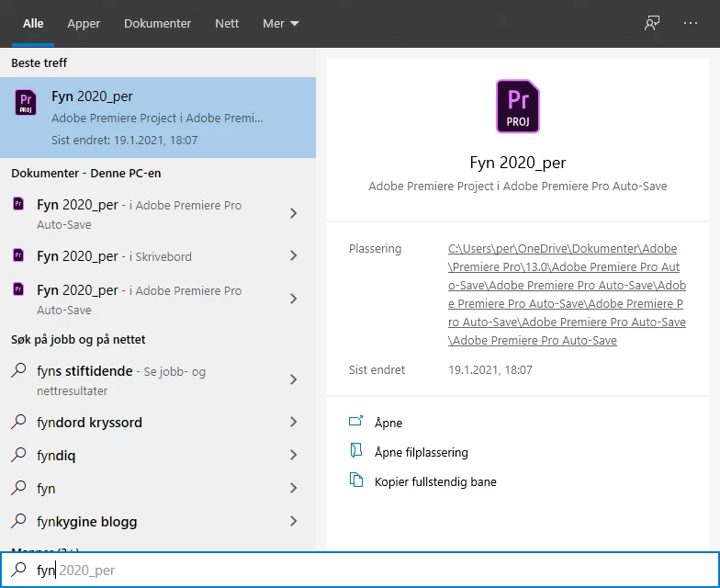720x588 pixels.
Task: Click the Åpne open-file icon
Action: pos(356,421)
